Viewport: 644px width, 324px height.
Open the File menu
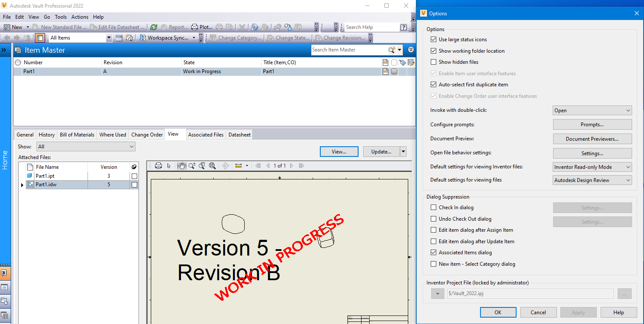coord(7,17)
